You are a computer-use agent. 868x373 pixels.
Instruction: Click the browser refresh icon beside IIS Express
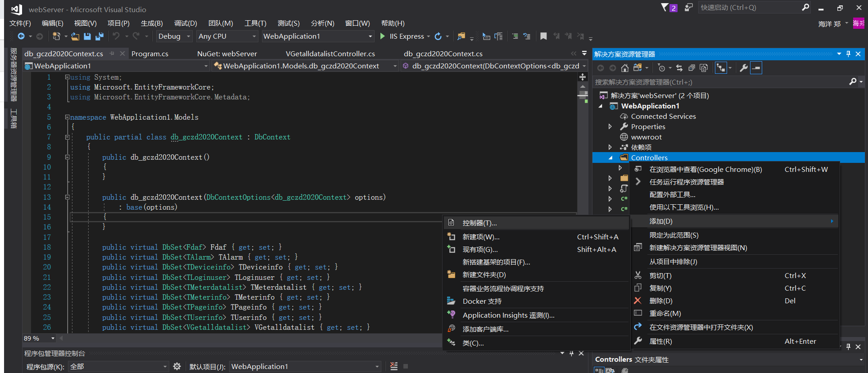point(438,36)
